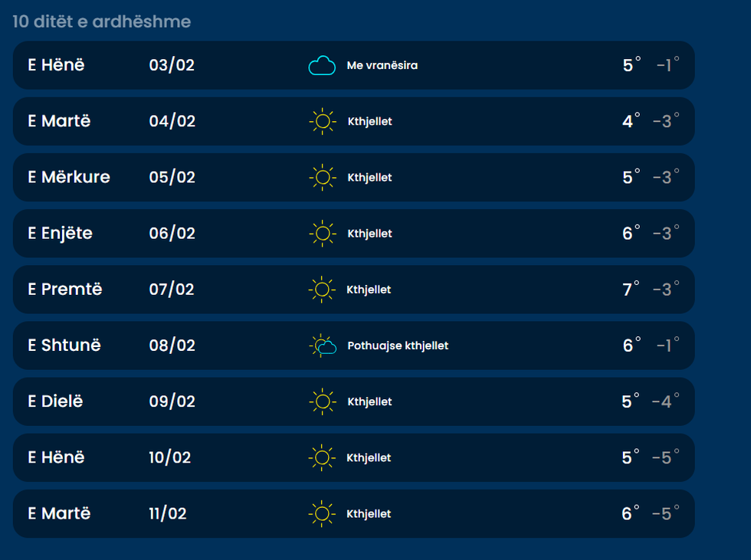Click the -4° low temperature for E Dielë

pos(665,401)
